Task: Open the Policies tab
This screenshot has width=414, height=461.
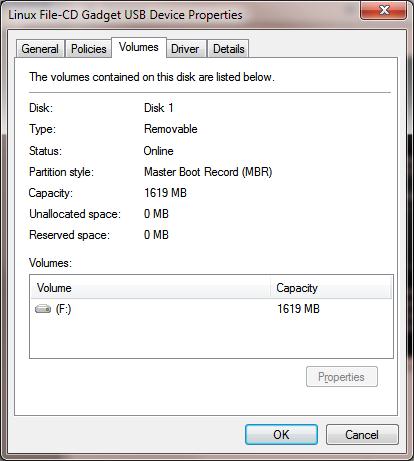Action: 89,49
